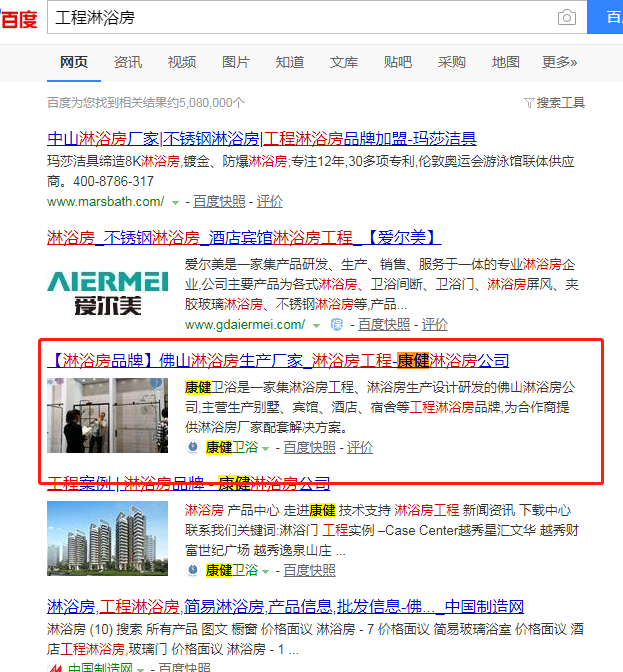Click 评价 on the 佛山淋浴房生产厂家 result
The height and width of the screenshot is (672, 623).
(360, 447)
